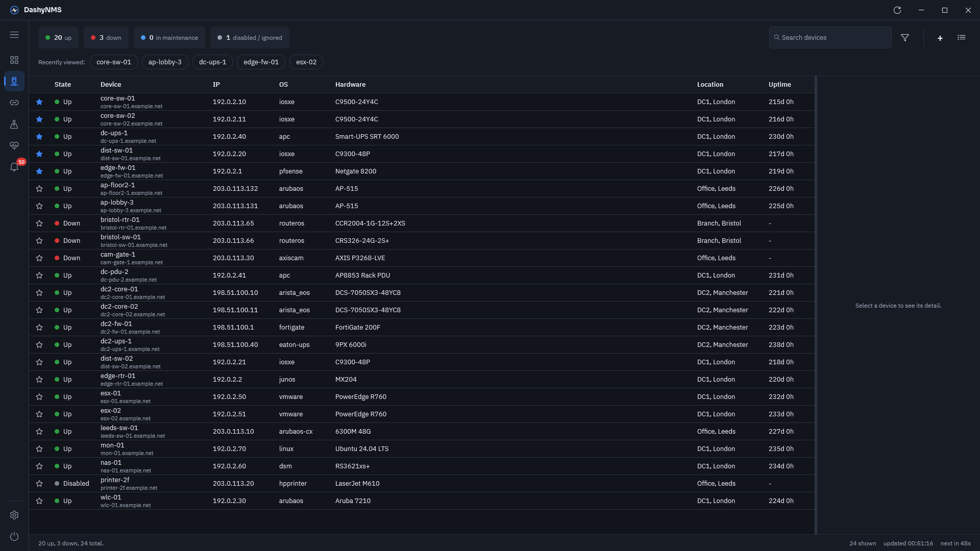Filter by 20 up devices

tap(58, 38)
